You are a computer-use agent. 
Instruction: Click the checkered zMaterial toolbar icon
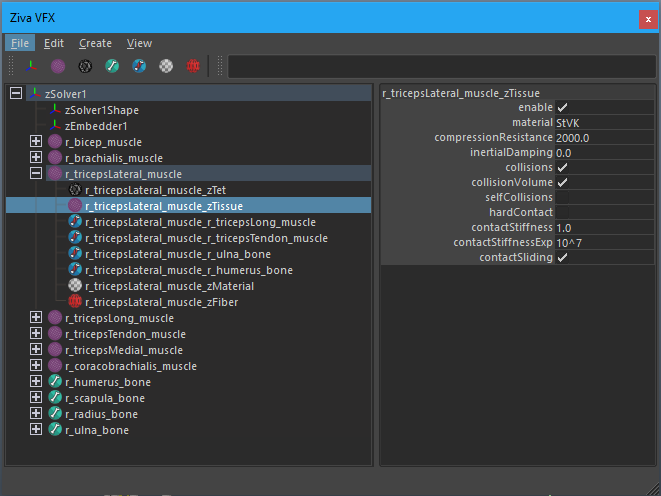point(166,66)
